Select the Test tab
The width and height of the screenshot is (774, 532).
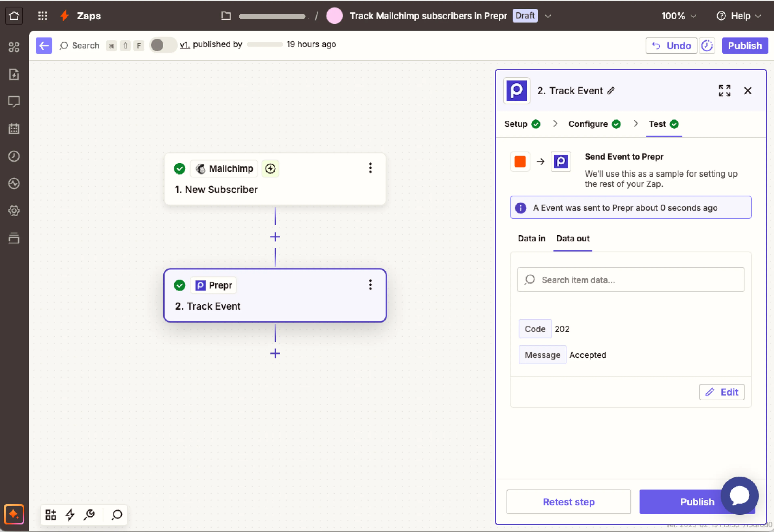(664, 124)
